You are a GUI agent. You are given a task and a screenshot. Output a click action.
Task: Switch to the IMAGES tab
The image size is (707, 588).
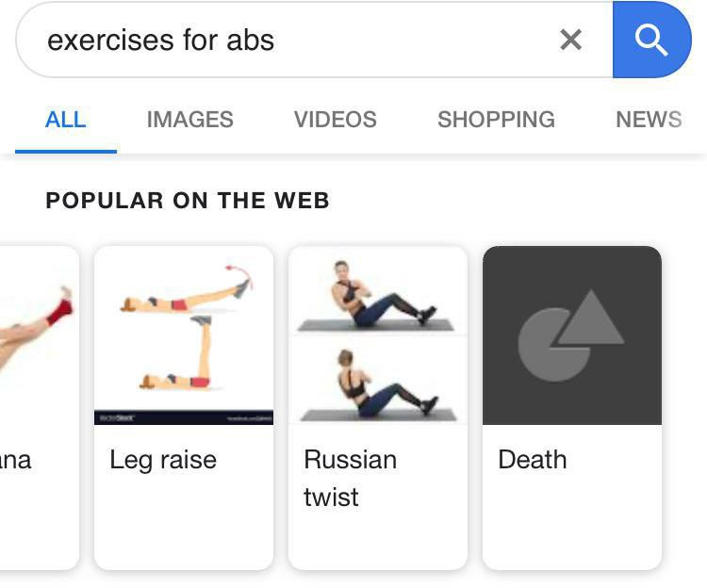pos(189,120)
